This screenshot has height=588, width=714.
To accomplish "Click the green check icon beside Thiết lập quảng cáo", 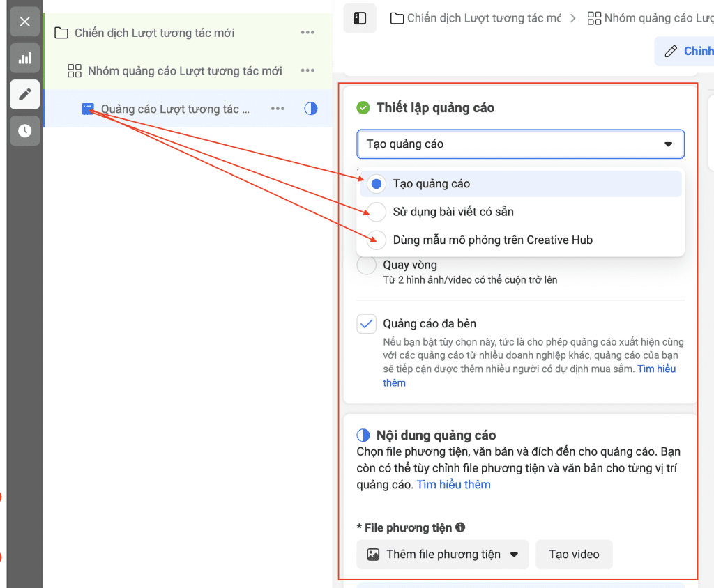I will (x=363, y=108).
